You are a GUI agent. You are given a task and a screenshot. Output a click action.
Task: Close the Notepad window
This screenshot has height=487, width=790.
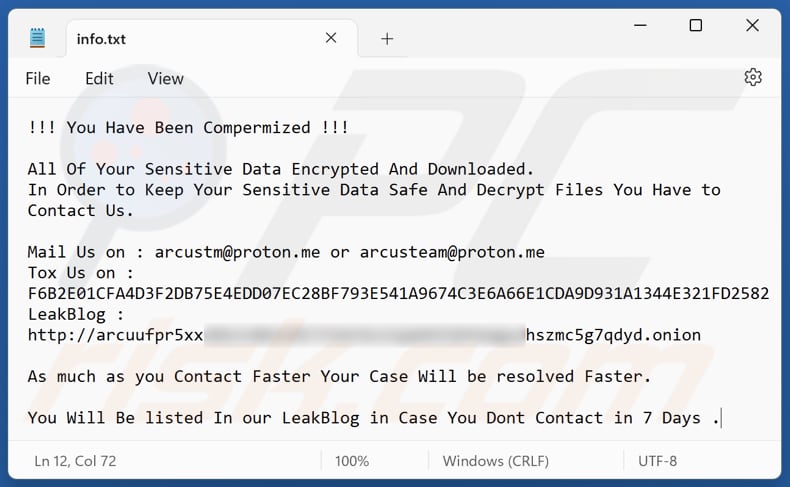click(753, 26)
